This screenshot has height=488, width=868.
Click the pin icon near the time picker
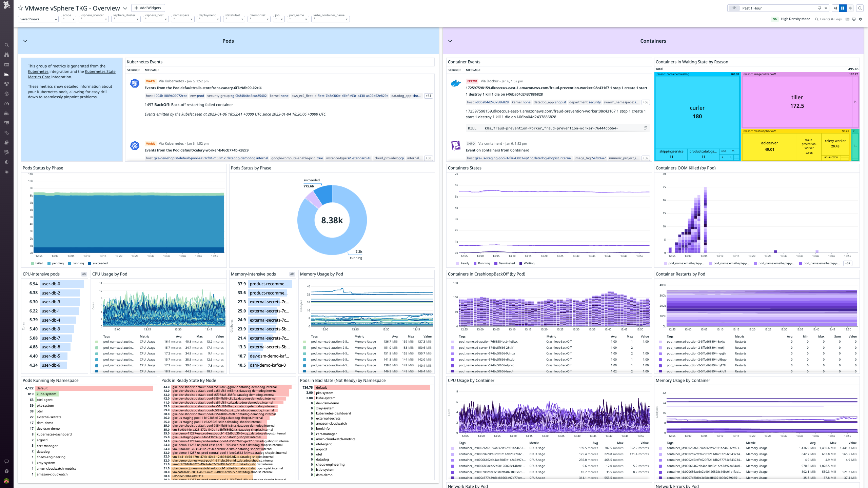[x=819, y=8]
